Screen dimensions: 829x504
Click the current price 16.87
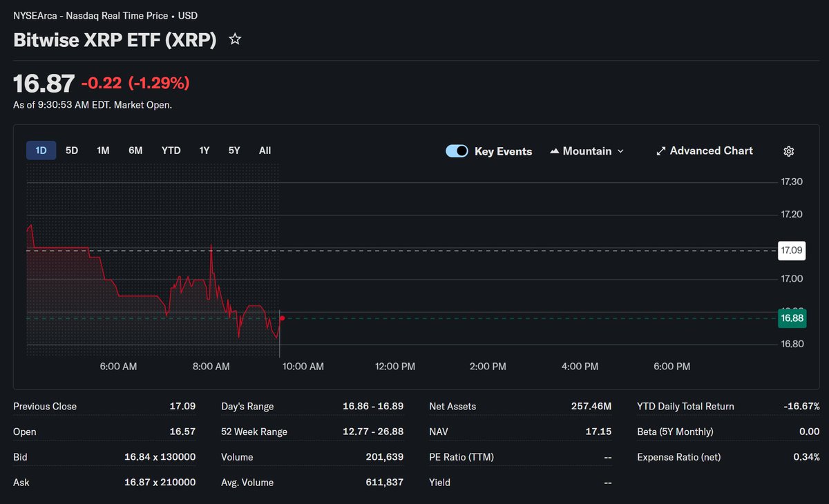[x=44, y=84]
